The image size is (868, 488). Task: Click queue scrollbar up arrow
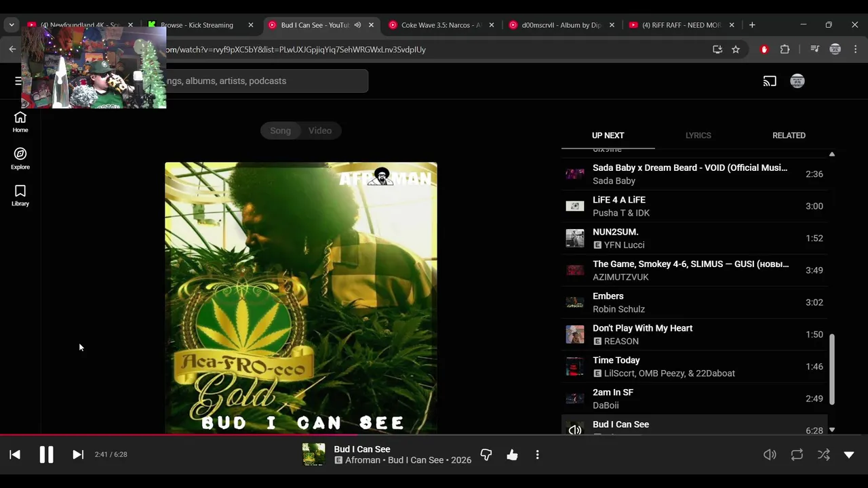(x=832, y=155)
